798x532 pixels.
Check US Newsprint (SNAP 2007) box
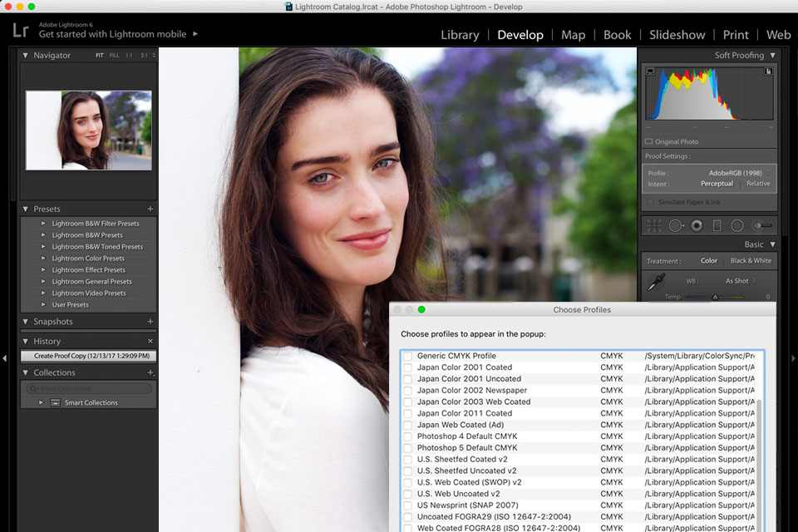tap(407, 505)
